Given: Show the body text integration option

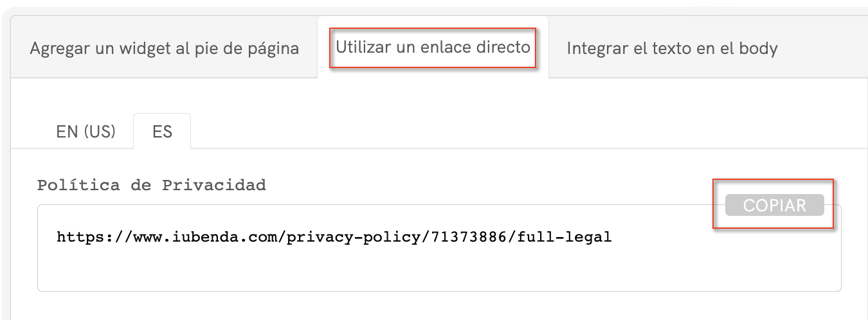Looking at the screenshot, I should pyautogui.click(x=672, y=48).
